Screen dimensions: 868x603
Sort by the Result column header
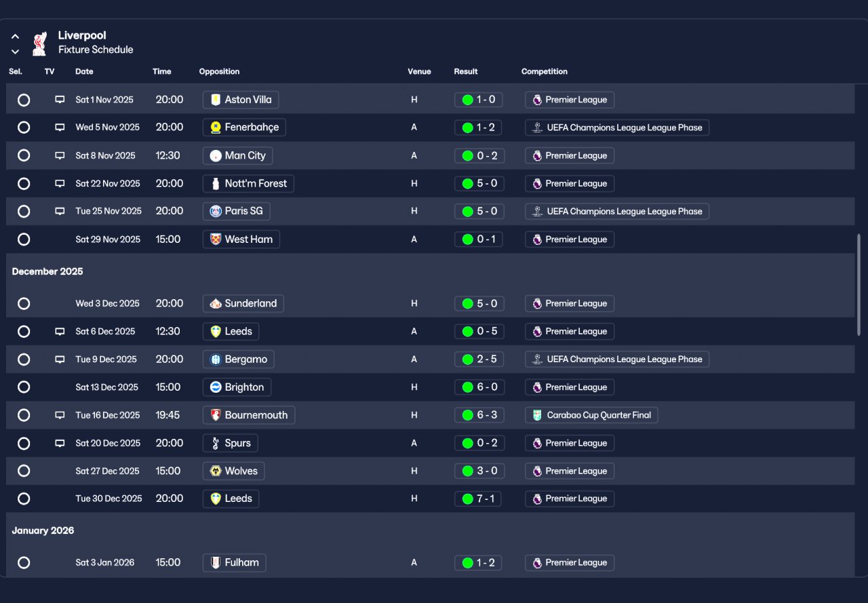coord(466,71)
